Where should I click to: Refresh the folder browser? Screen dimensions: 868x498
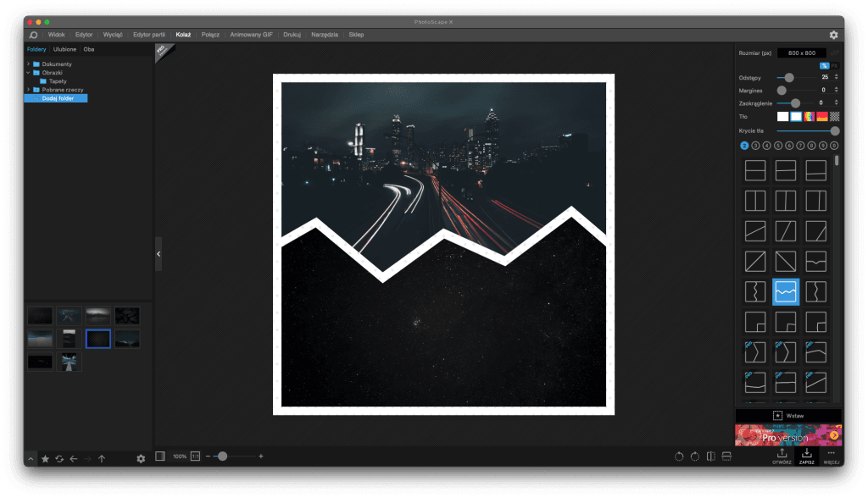[59, 458]
